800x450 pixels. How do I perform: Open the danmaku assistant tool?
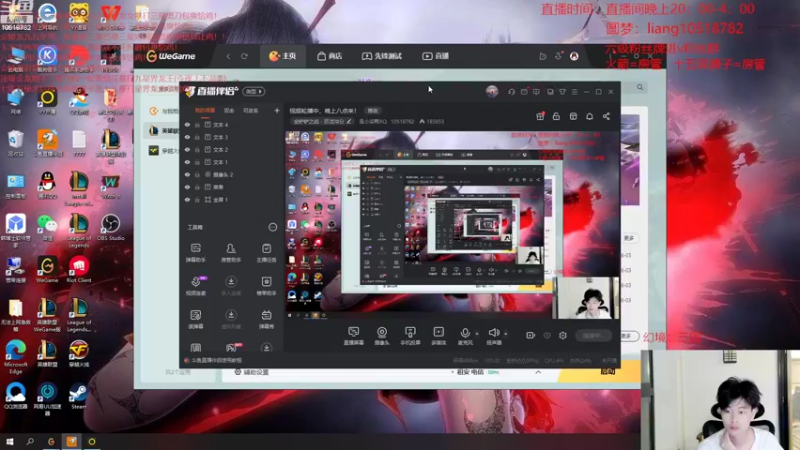[x=195, y=253]
